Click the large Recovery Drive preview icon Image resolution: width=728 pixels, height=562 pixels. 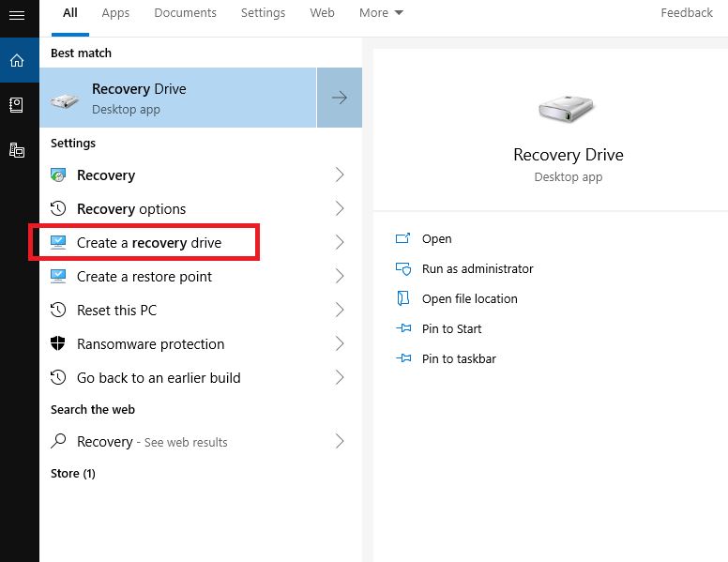pyautogui.click(x=566, y=109)
